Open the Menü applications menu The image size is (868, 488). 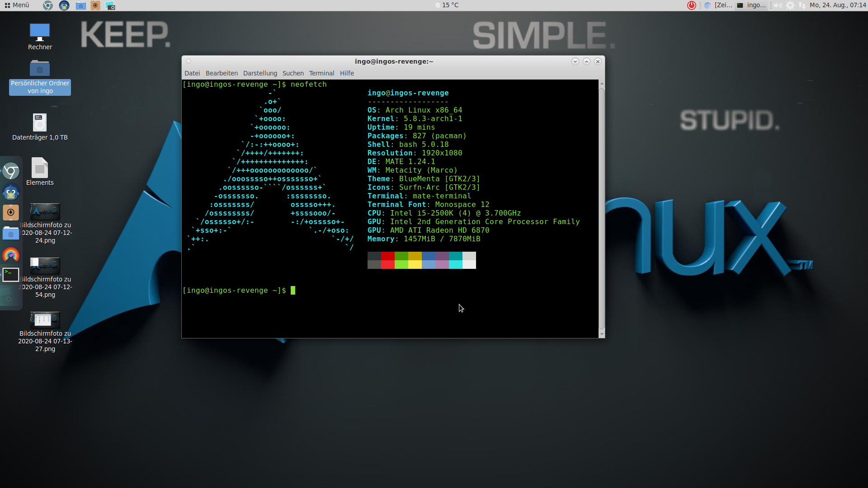(x=17, y=5)
